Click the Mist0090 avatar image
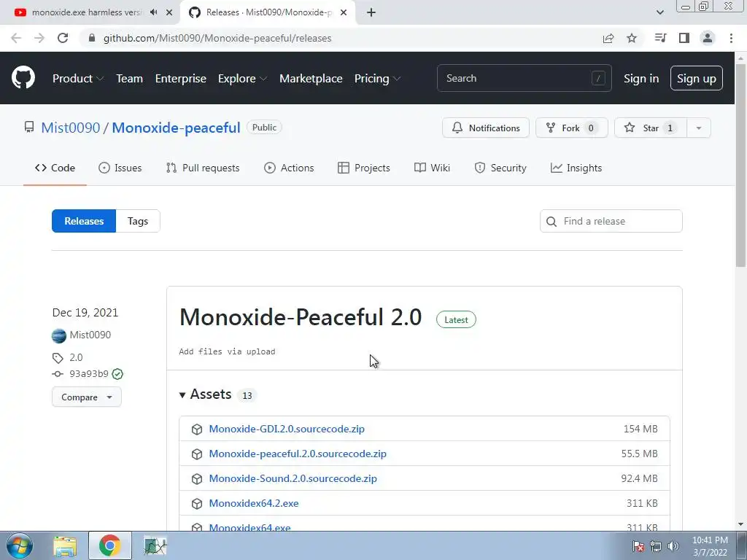This screenshot has width=747, height=560. (x=59, y=335)
